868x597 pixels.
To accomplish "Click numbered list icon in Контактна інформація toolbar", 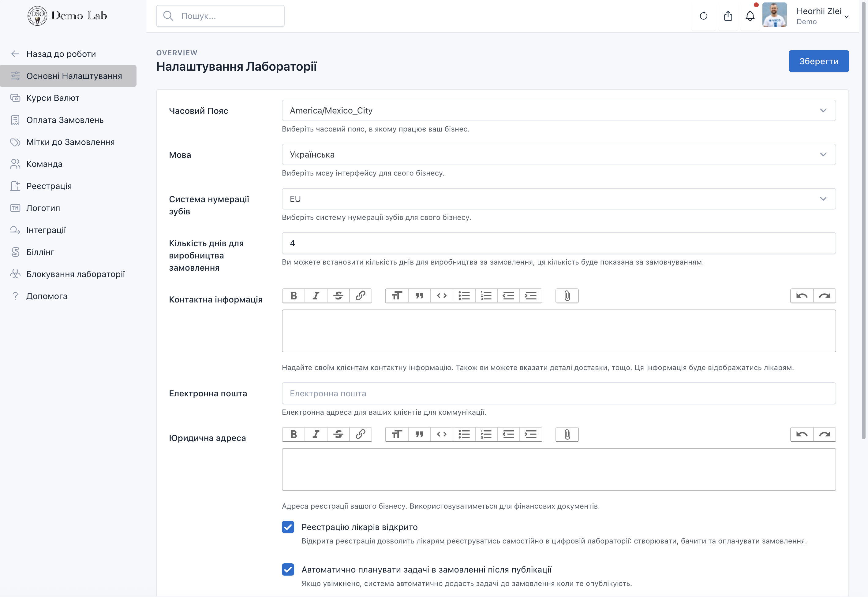I will pyautogui.click(x=486, y=296).
